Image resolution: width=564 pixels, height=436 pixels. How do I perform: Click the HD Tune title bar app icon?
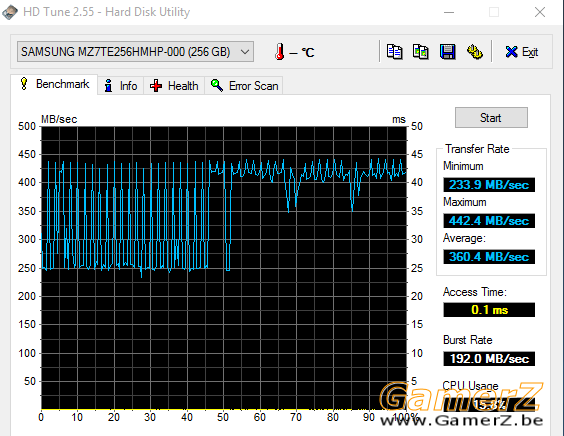point(10,12)
